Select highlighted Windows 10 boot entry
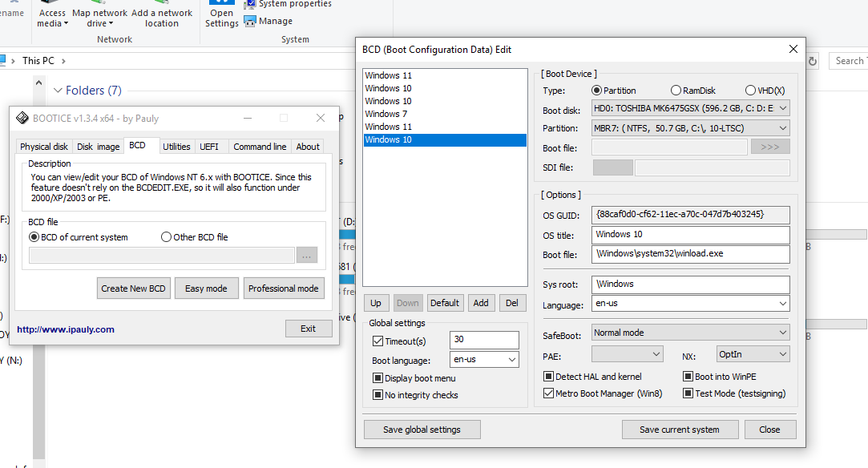Screen dimensions: 868x468 click(445, 140)
